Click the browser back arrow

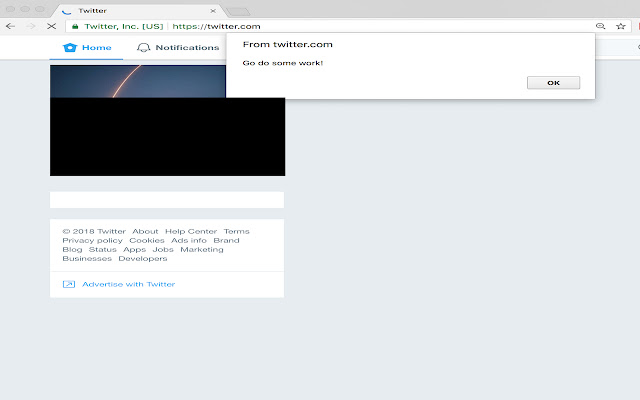(11, 27)
